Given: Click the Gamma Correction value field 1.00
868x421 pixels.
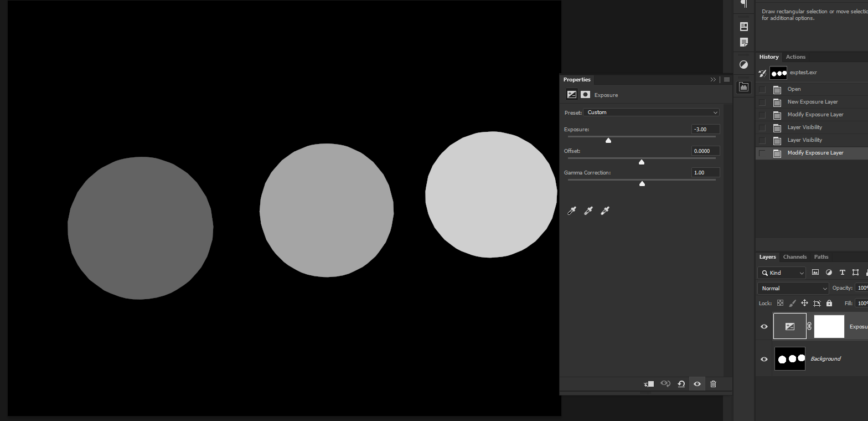Looking at the screenshot, I should coord(706,172).
